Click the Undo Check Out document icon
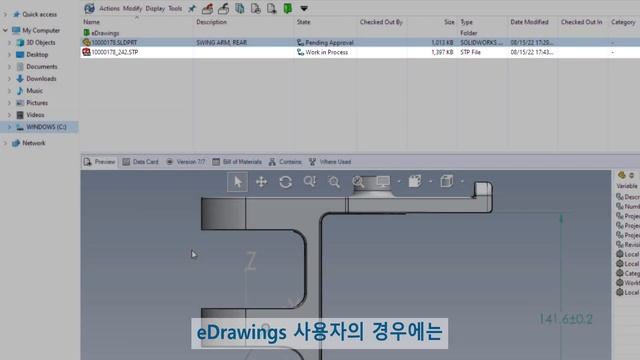 coord(256,8)
